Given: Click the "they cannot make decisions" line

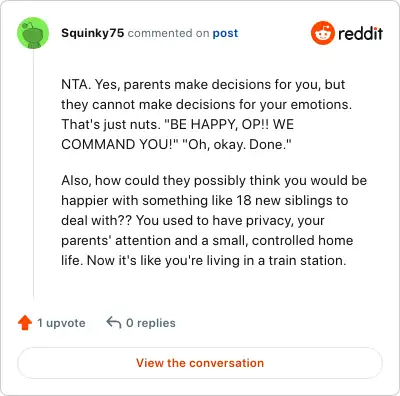Looking at the screenshot, I should (206, 104).
